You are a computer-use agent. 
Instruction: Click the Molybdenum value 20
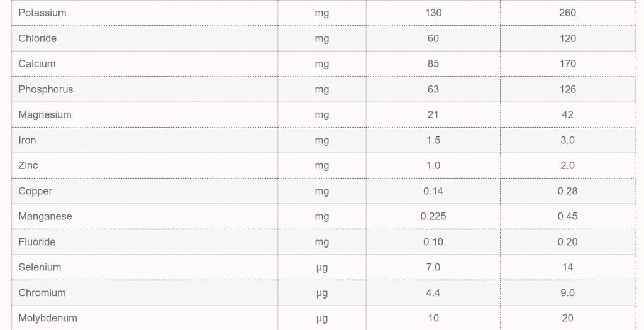click(x=567, y=318)
